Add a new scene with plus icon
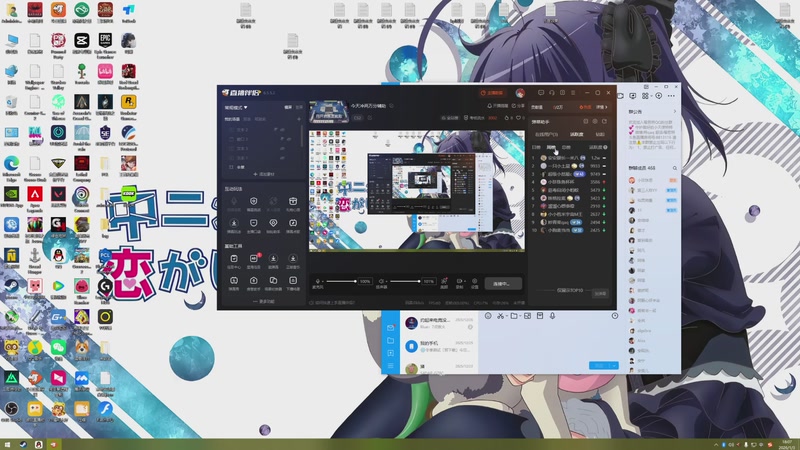The image size is (800, 450). [x=299, y=119]
